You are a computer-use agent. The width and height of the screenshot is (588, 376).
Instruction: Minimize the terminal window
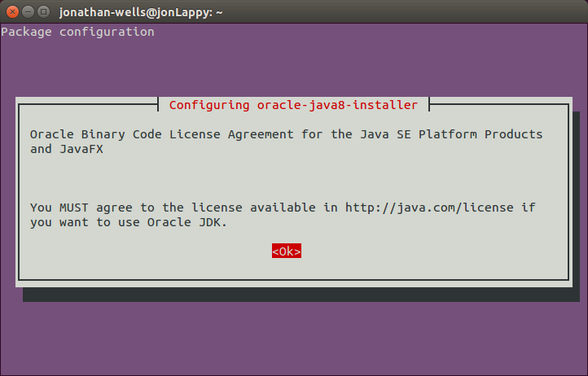[26, 11]
